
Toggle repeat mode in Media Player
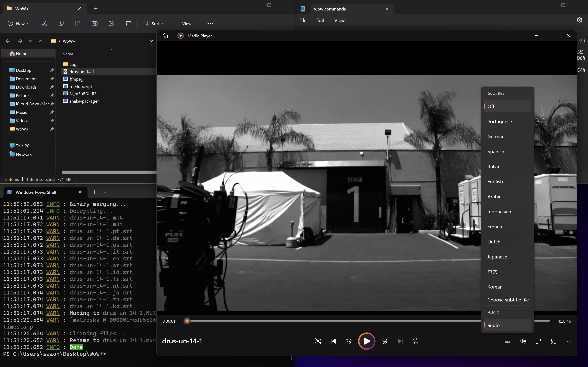click(415, 341)
